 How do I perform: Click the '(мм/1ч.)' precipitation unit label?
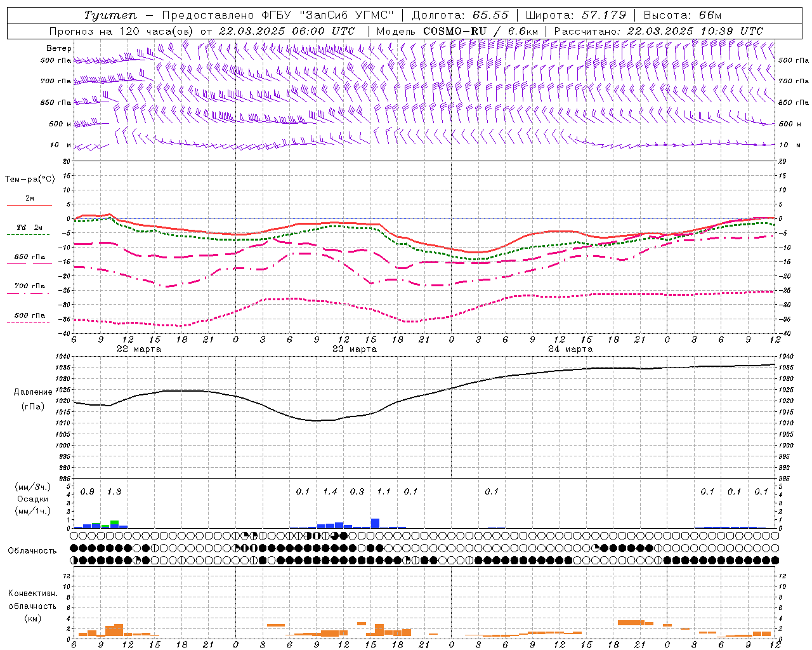pos(33,511)
